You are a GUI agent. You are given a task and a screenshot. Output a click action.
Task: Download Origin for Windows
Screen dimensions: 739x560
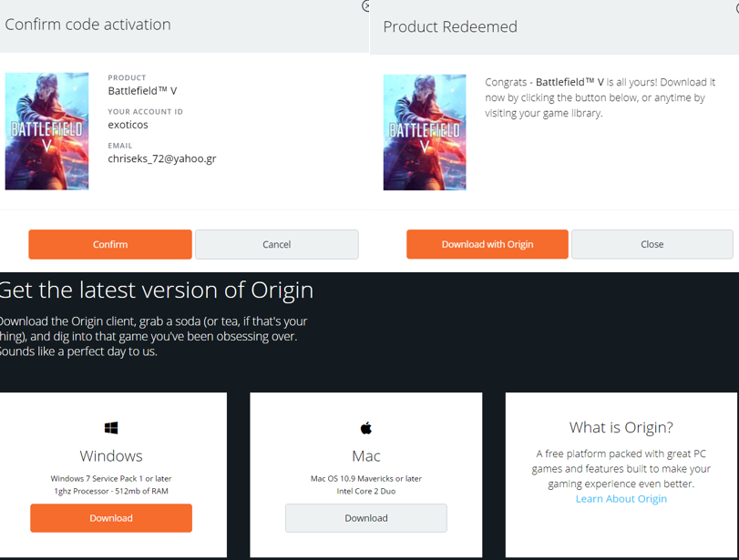(x=111, y=518)
